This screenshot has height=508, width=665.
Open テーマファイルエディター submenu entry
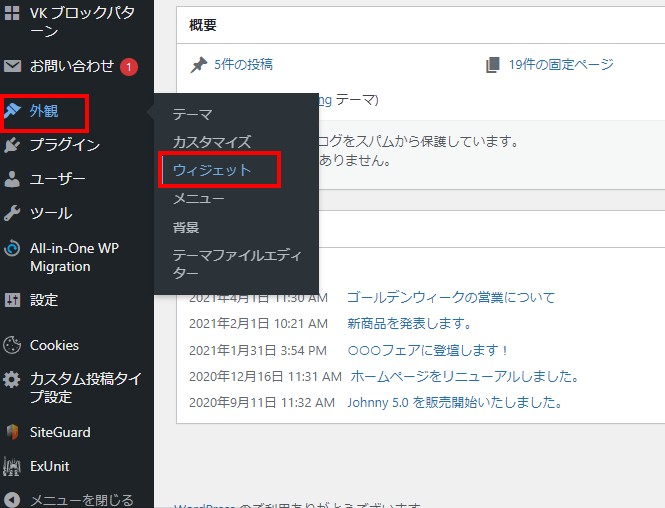[235, 264]
